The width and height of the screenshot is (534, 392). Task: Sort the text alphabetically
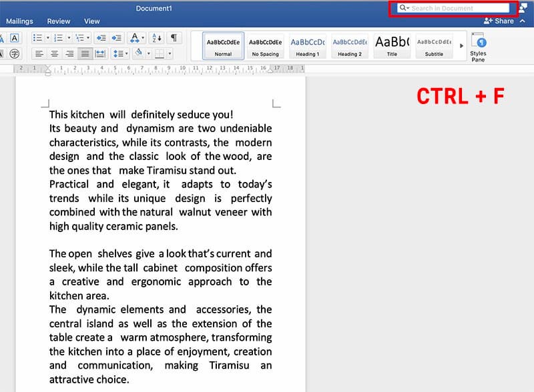pyautogui.click(x=155, y=38)
